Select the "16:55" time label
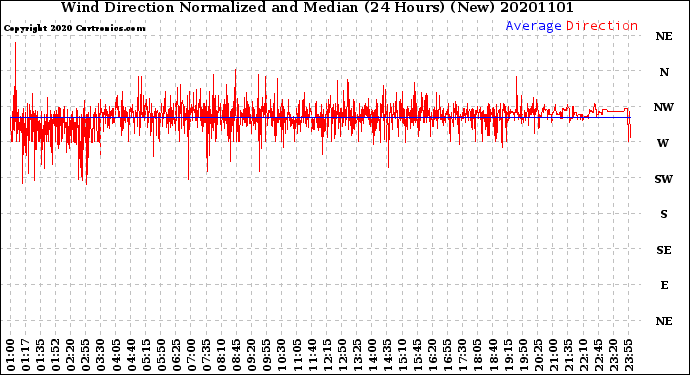 (447, 355)
